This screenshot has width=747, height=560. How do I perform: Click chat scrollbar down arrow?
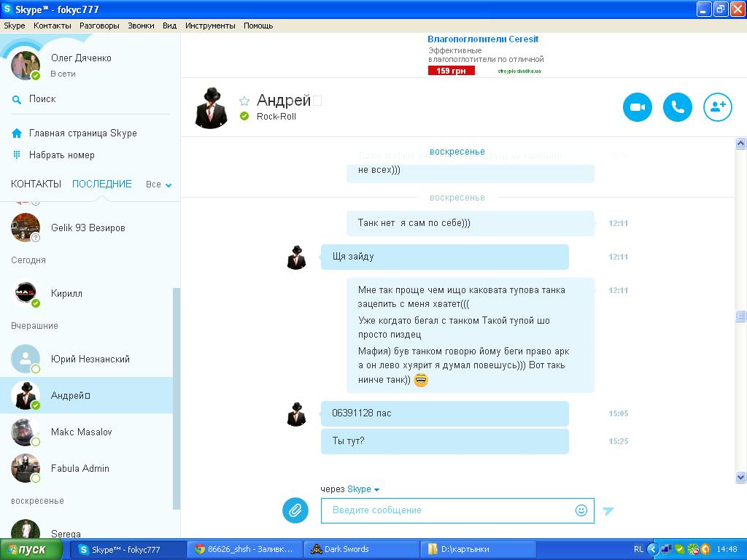(x=740, y=477)
